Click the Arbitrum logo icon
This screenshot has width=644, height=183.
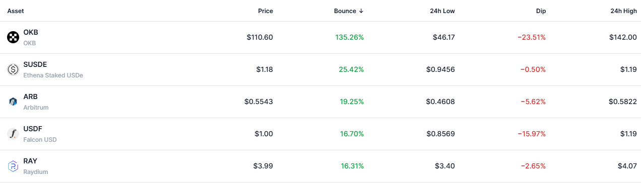coord(13,102)
